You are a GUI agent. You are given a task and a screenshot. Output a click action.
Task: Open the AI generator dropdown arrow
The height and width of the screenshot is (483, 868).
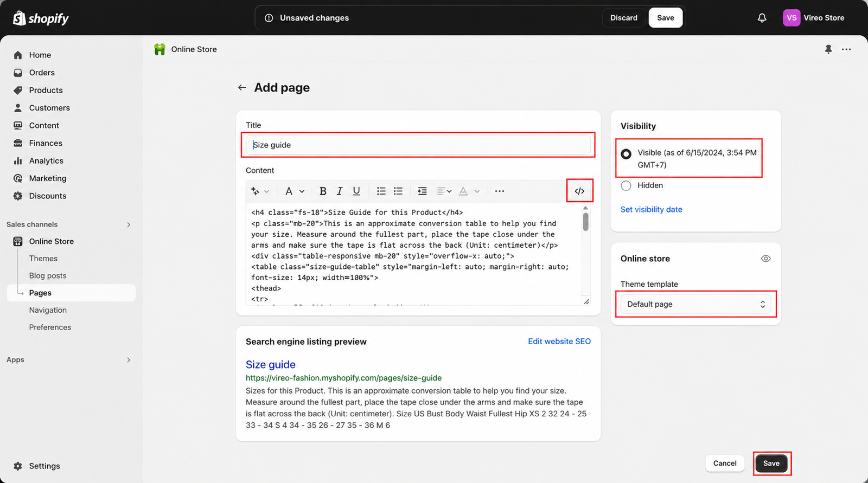[266, 191]
